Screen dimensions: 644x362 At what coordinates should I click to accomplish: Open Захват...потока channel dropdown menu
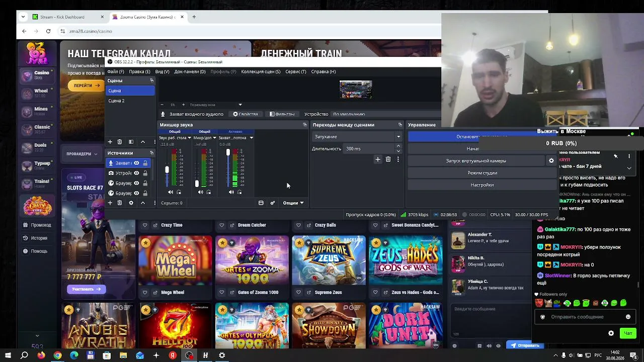(x=251, y=138)
